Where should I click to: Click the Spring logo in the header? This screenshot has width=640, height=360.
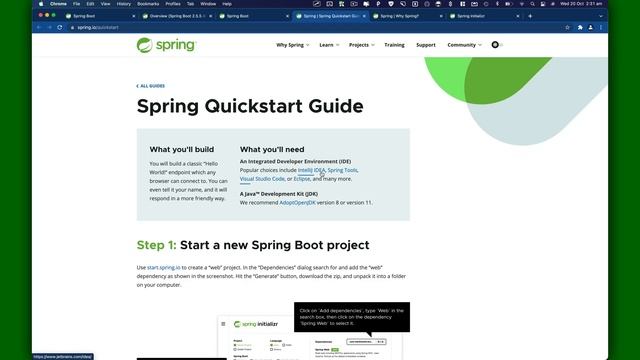click(x=167, y=45)
